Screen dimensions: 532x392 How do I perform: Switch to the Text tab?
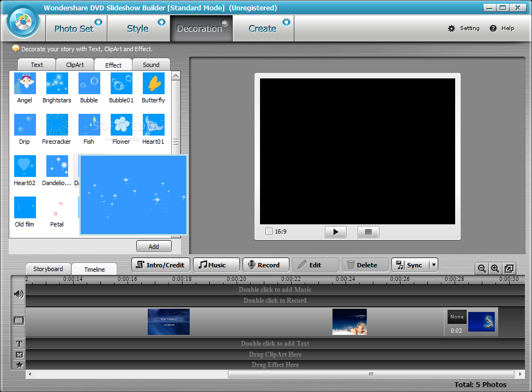tap(37, 65)
